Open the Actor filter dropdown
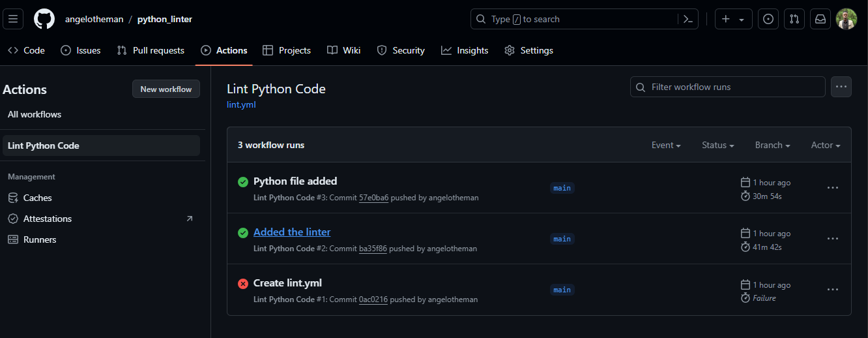 [825, 146]
